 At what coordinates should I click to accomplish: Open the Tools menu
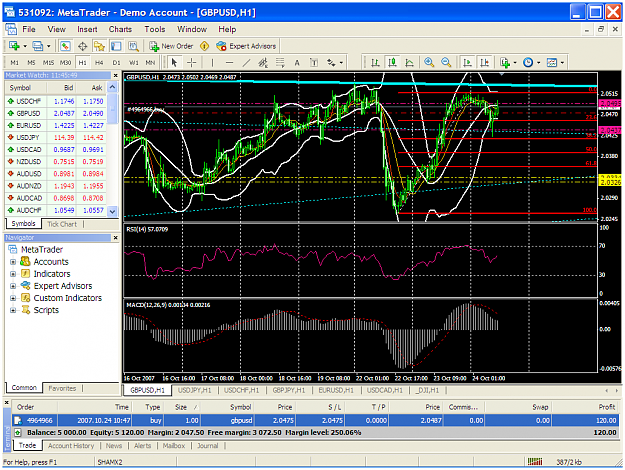(x=155, y=29)
